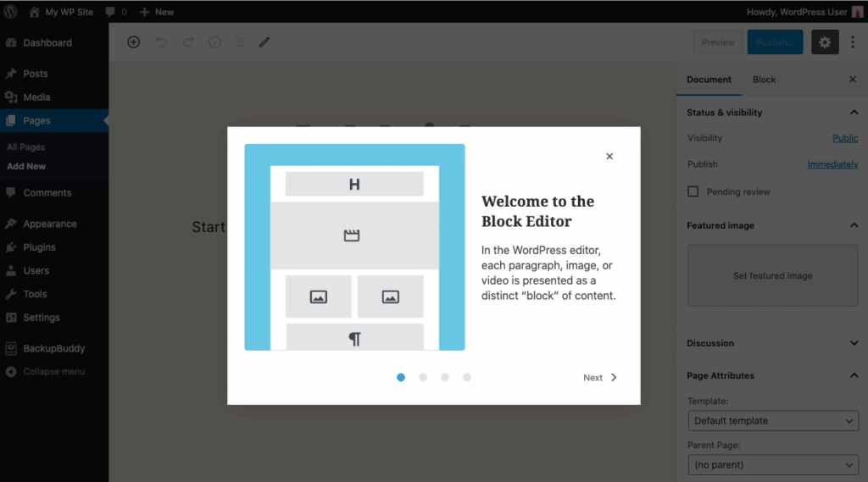The image size is (868, 482).
Task: Switch to the Block tab
Action: 764,80
